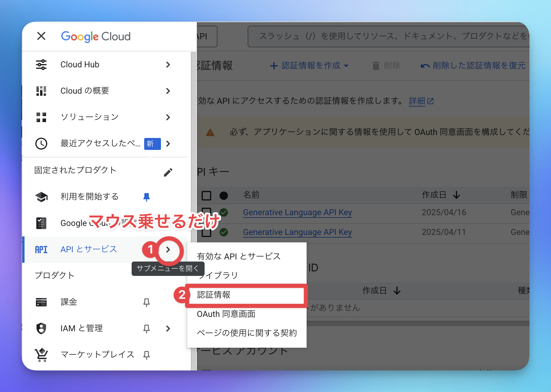This screenshot has height=392, width=551.
Task: Select 認証情報 in the submenu
Action: [x=214, y=295]
